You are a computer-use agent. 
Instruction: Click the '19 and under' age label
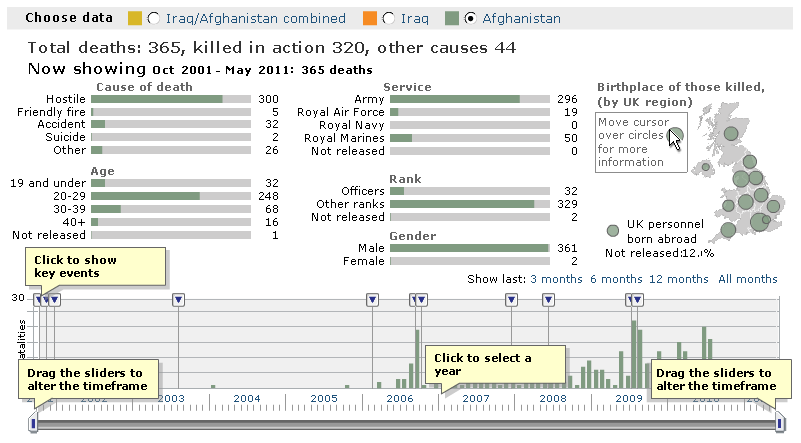click(48, 183)
